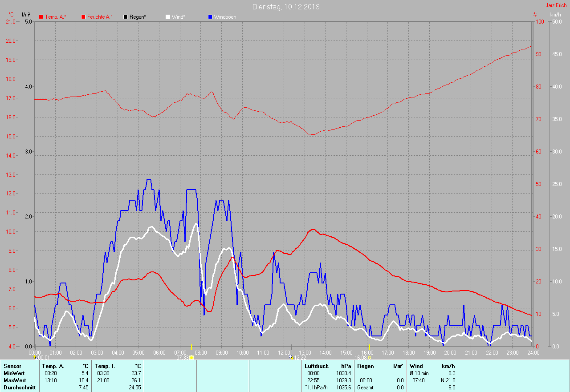The image size is (570, 392).
Task: Click the white Wind legend square
Action: 168,17
